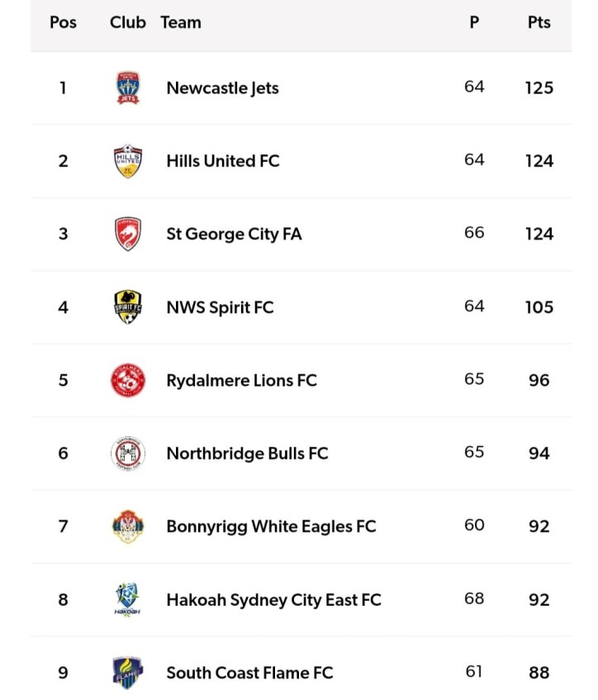Click the Hills United FC crest
598x700 pixels.
(x=128, y=161)
